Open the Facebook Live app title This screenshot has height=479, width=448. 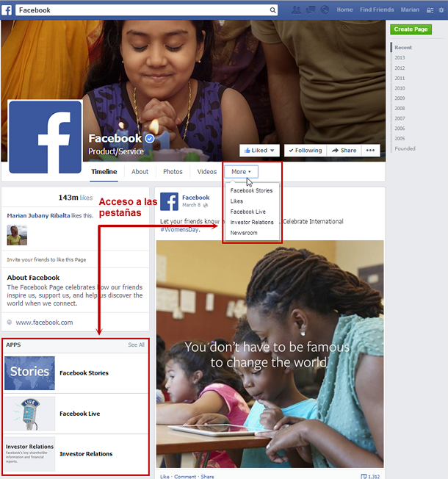point(80,414)
